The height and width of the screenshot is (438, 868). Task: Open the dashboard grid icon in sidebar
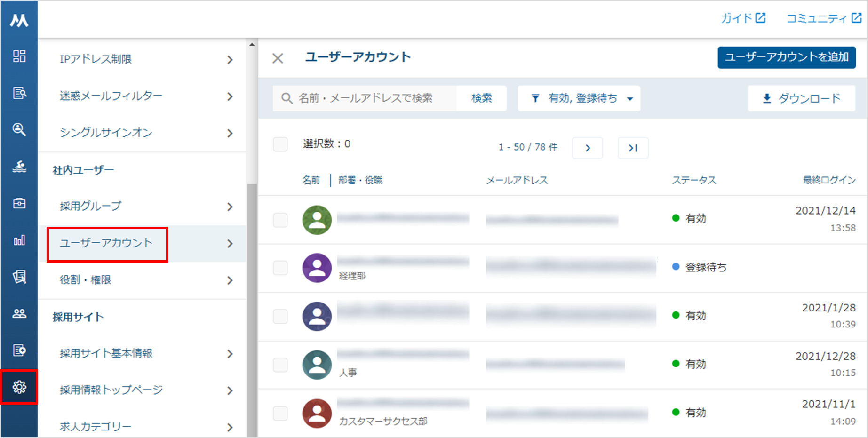19,56
